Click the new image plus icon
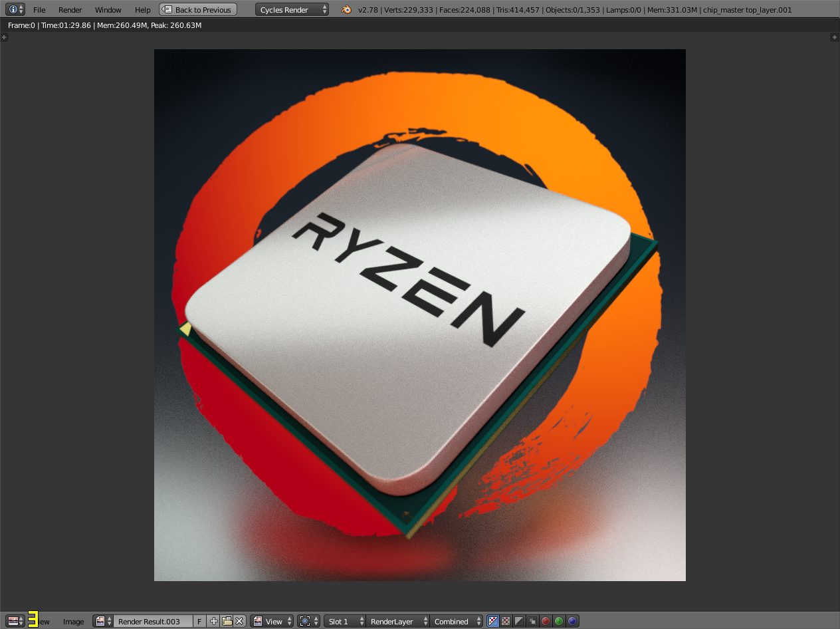The width and height of the screenshot is (840, 629). click(213, 621)
